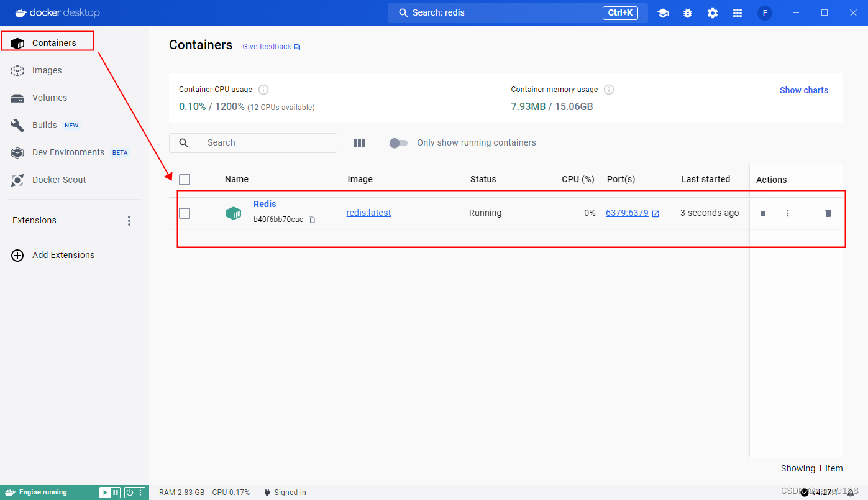Click the Running status text in Redis row
Image resolution: width=868 pixels, height=500 pixels.
tap(485, 213)
